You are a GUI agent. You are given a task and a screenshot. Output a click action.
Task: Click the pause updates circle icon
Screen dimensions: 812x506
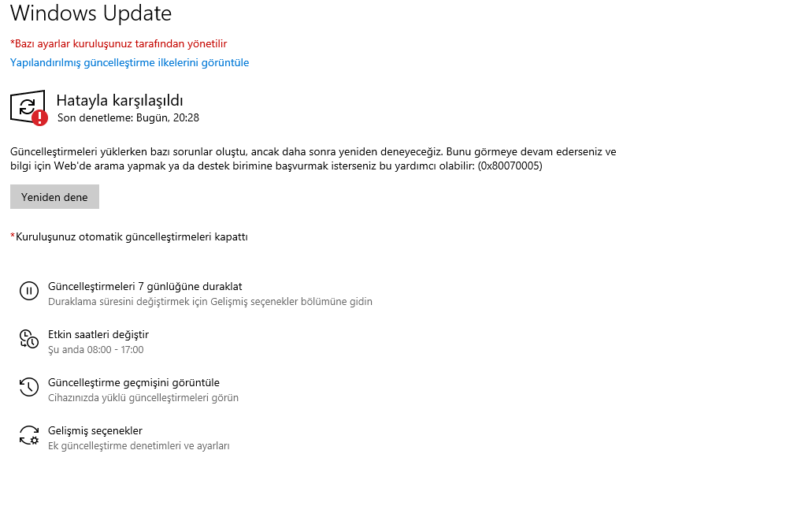pos(29,291)
